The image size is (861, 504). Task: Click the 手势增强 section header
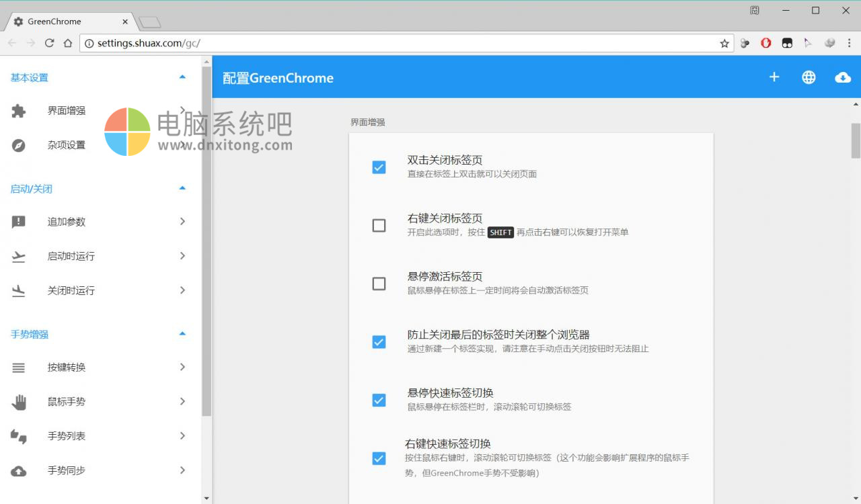click(30, 334)
